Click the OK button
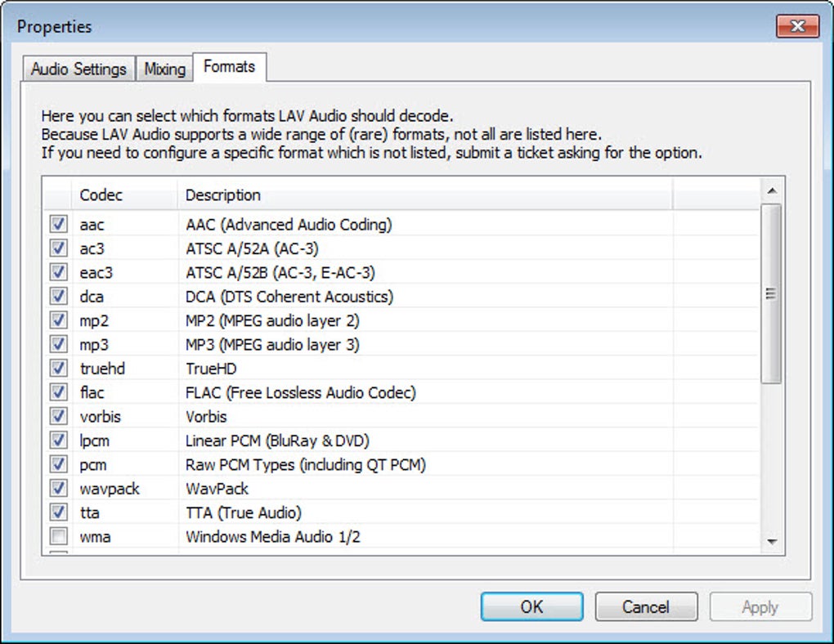The height and width of the screenshot is (644, 834). click(x=531, y=606)
